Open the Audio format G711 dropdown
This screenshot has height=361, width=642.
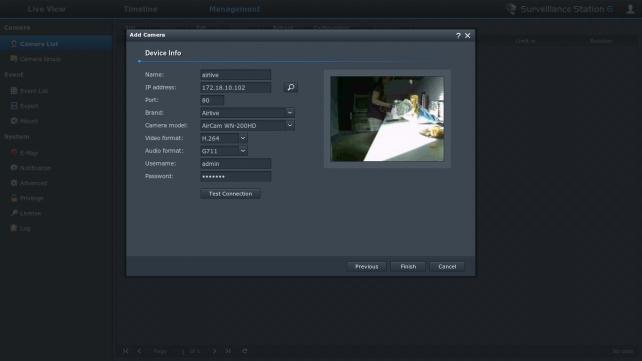coord(242,151)
